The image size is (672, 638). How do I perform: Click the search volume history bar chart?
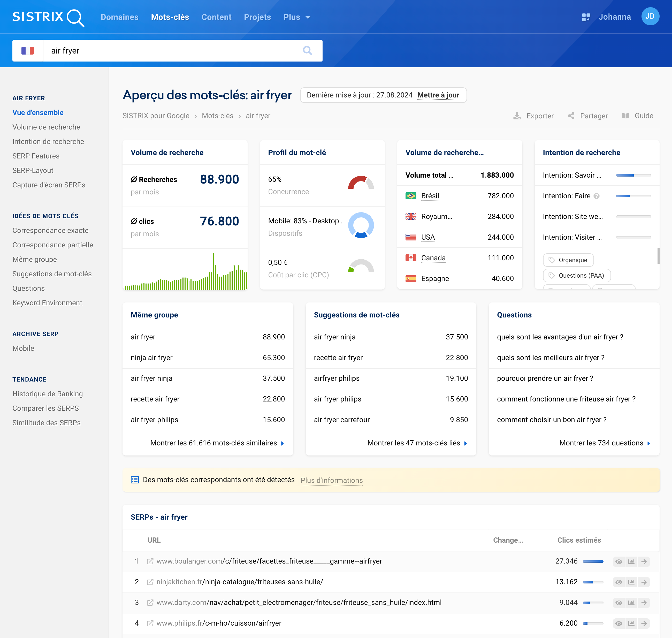coord(186,271)
